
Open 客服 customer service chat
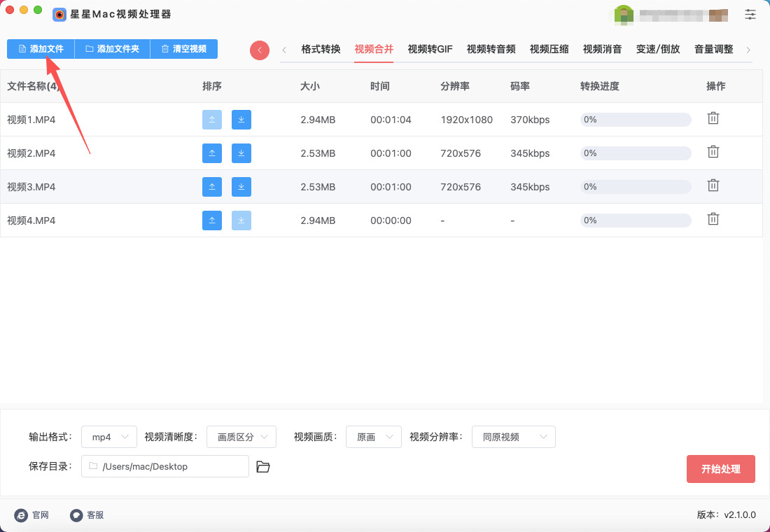pos(87,515)
